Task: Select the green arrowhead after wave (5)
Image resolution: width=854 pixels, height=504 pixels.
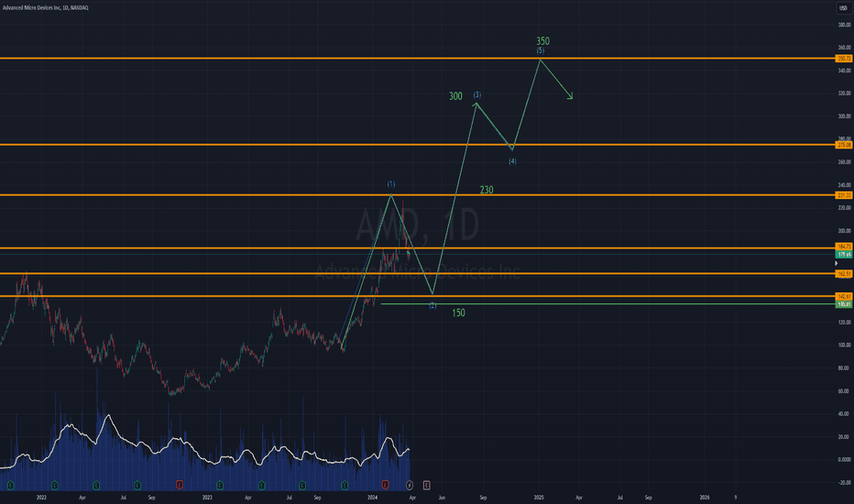Action: pyautogui.click(x=570, y=96)
